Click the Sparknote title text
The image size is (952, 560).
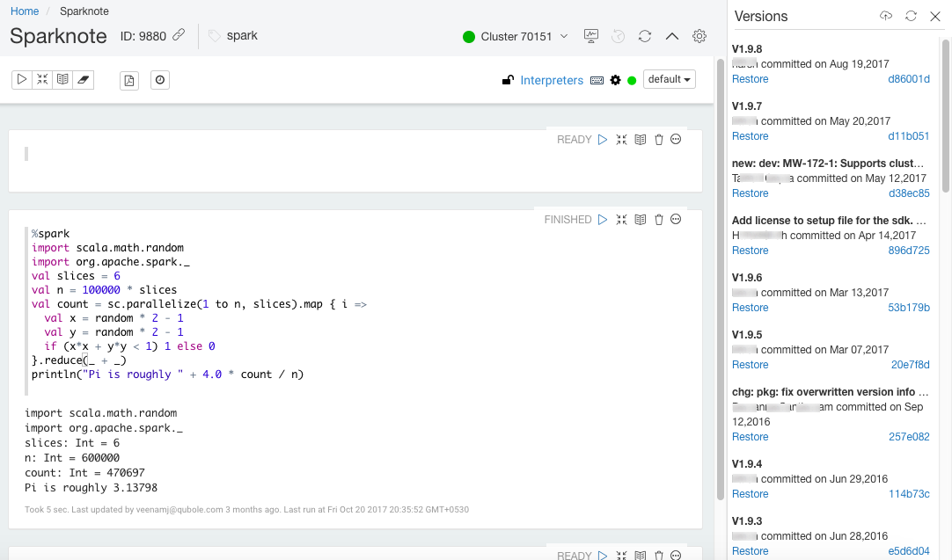click(58, 36)
